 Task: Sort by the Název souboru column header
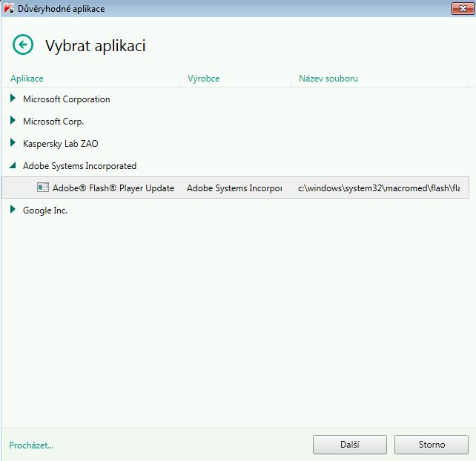tap(328, 79)
